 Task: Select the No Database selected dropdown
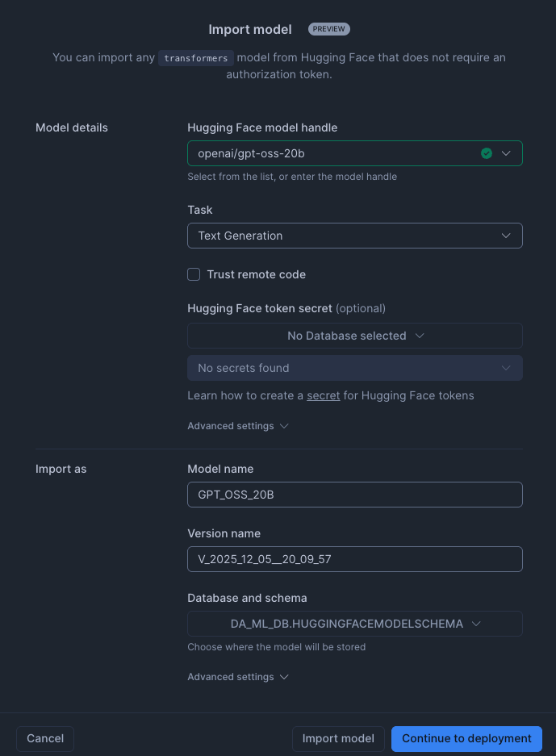354,336
